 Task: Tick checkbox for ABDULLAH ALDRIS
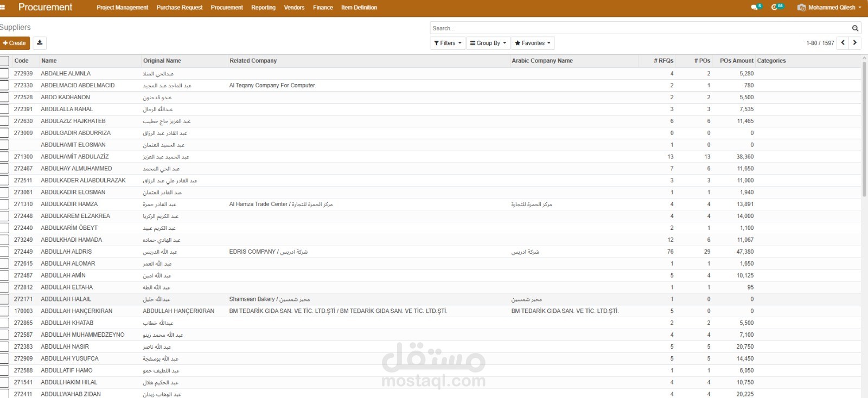pyautogui.click(x=4, y=252)
